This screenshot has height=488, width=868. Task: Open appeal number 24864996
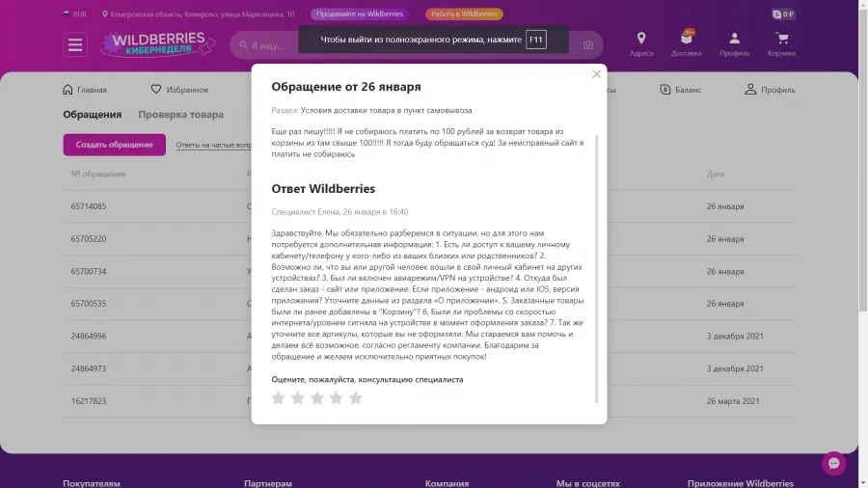[89, 336]
